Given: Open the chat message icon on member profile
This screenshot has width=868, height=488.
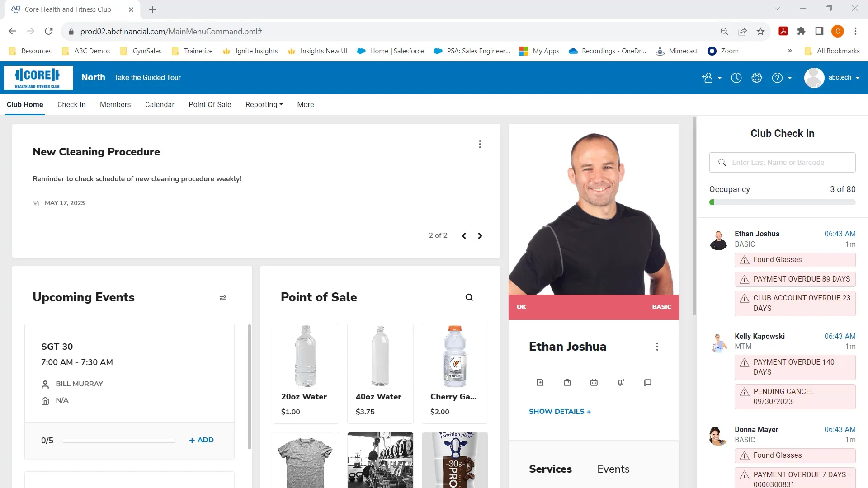Looking at the screenshot, I should pyautogui.click(x=647, y=382).
